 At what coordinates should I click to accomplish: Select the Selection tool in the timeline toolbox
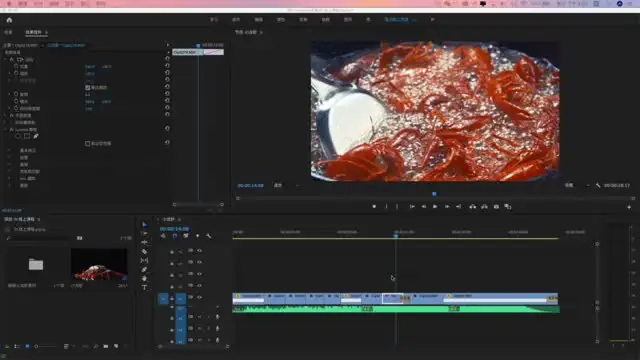pyautogui.click(x=144, y=224)
